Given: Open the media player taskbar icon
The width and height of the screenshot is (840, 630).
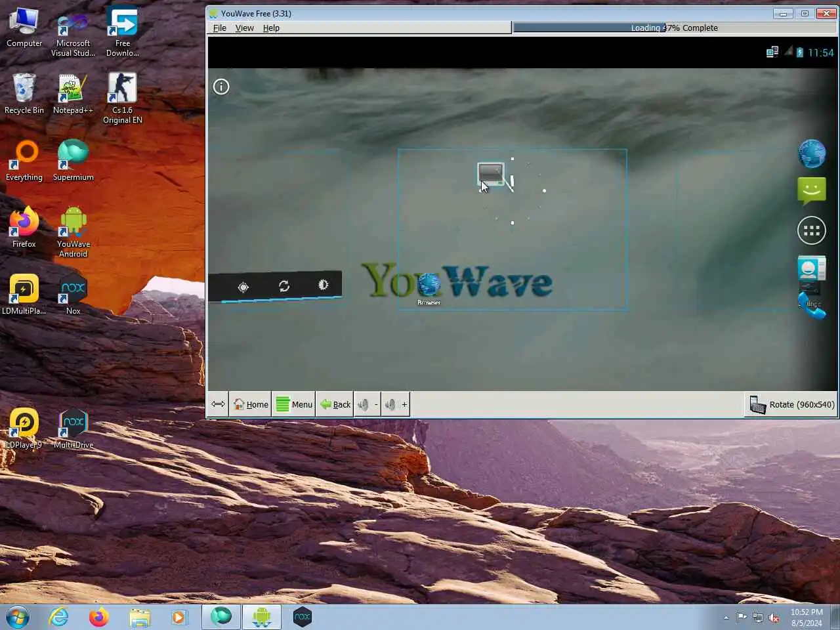Looking at the screenshot, I should click(x=178, y=617).
